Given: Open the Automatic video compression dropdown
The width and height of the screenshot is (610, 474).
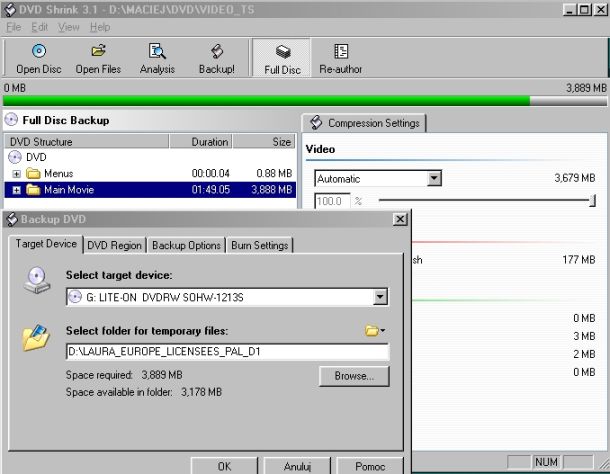Looking at the screenshot, I should tap(434, 179).
